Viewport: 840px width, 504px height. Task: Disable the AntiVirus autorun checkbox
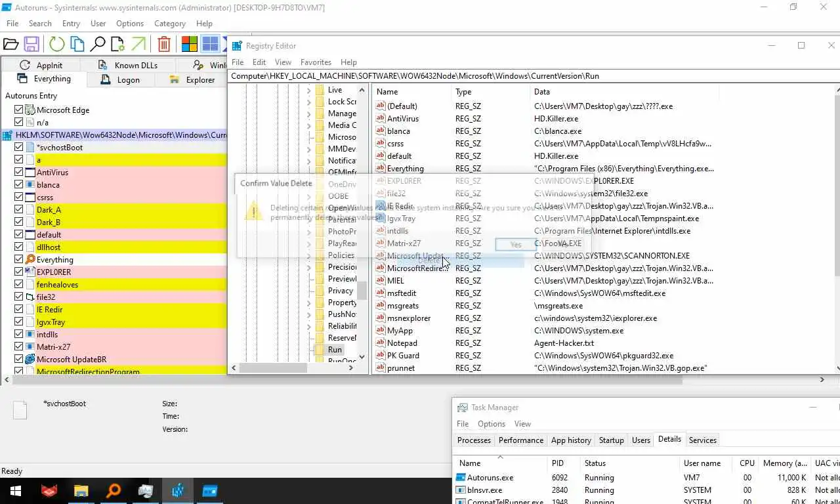click(x=19, y=173)
